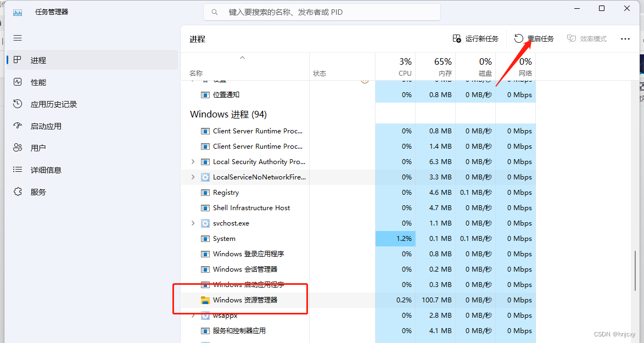Image resolution: width=644 pixels, height=343 pixels.
Task: Click the 详细信息 list icon
Action: (17, 169)
